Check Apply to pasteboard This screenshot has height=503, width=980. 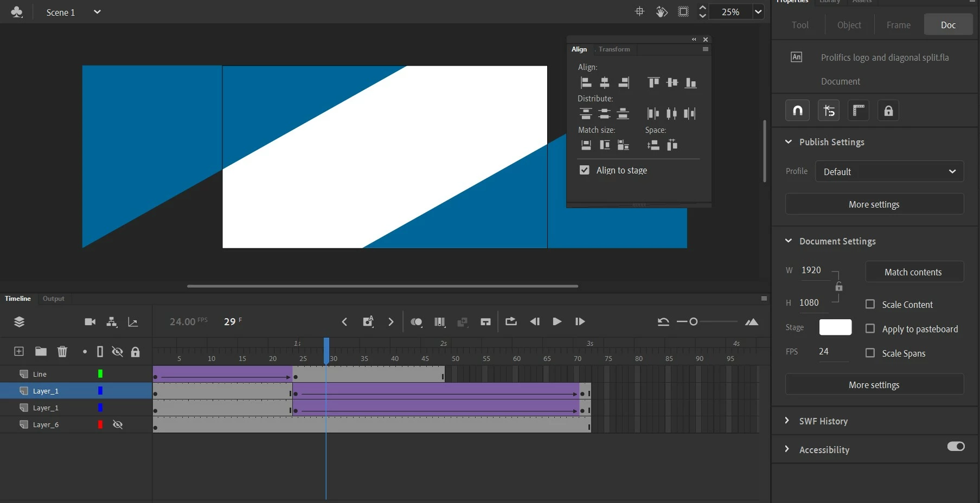870,328
